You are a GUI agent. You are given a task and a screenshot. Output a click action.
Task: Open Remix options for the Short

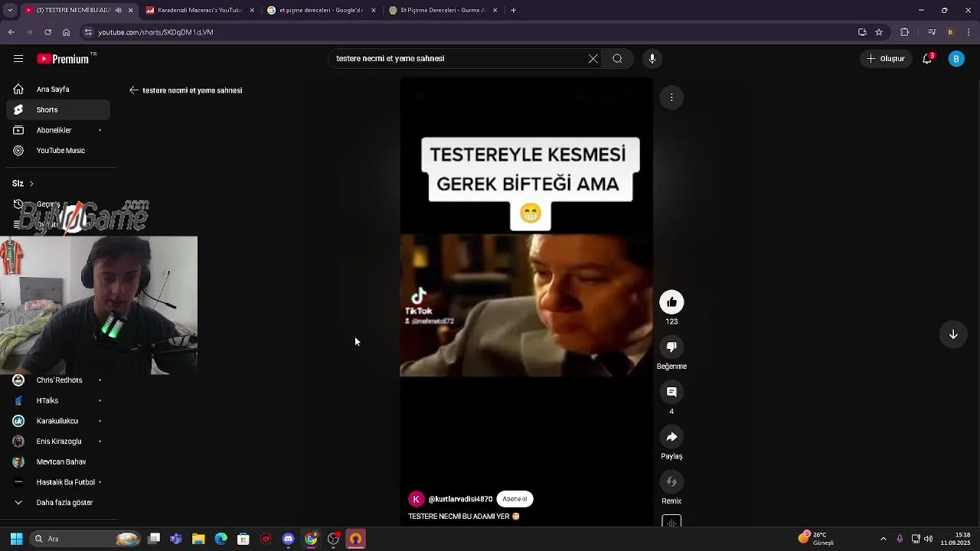coord(671,481)
